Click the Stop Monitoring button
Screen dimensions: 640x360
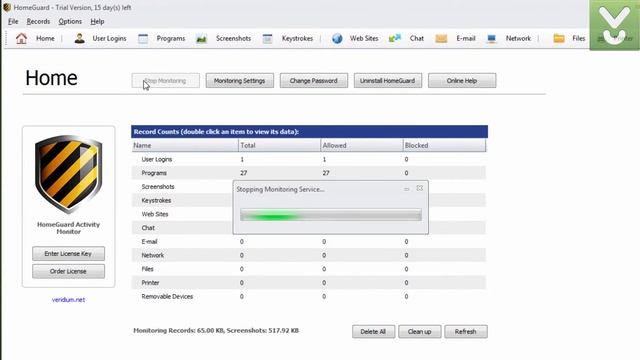[x=166, y=81]
